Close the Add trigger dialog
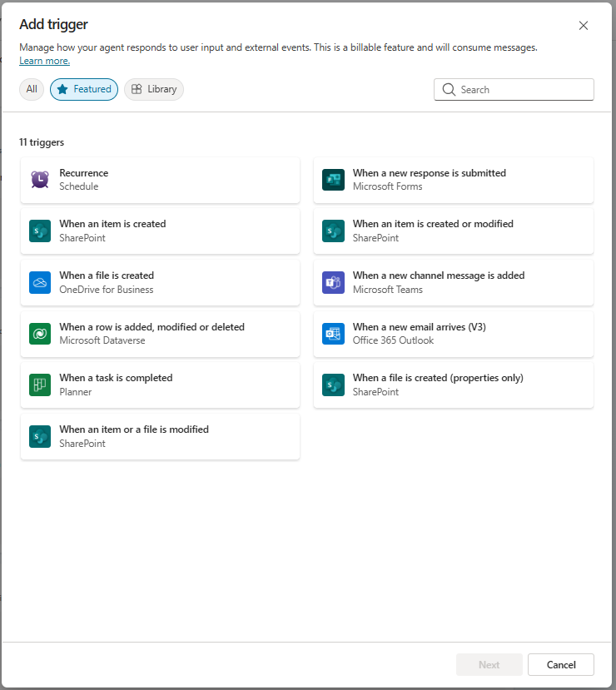Screen dimensions: 616x690 584,26
